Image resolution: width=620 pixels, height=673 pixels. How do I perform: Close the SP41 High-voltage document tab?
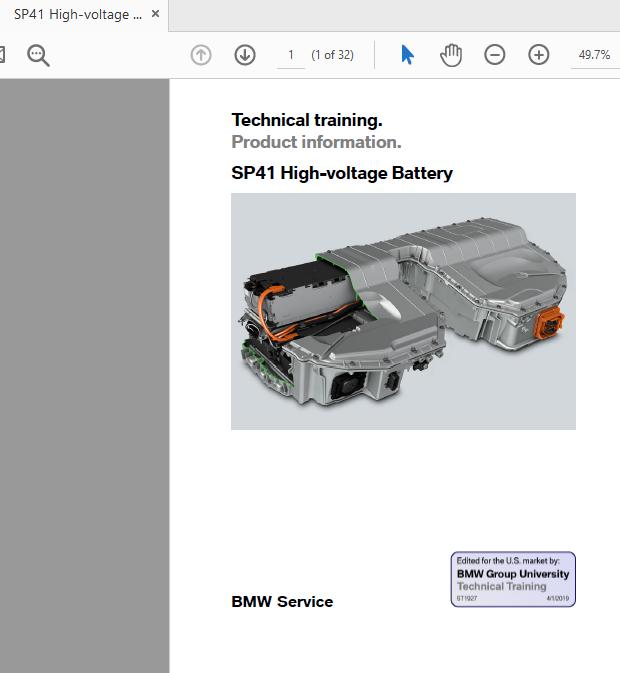tap(155, 14)
